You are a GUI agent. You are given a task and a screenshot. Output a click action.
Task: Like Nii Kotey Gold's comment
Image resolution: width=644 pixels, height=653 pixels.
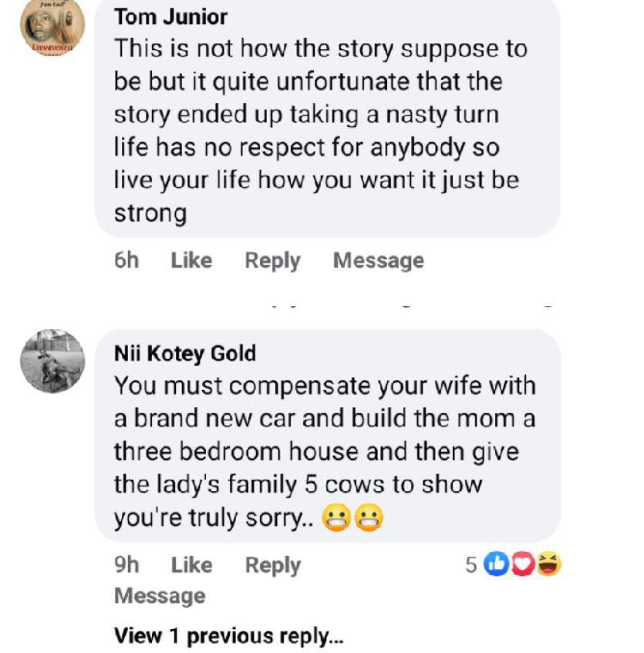(191, 565)
